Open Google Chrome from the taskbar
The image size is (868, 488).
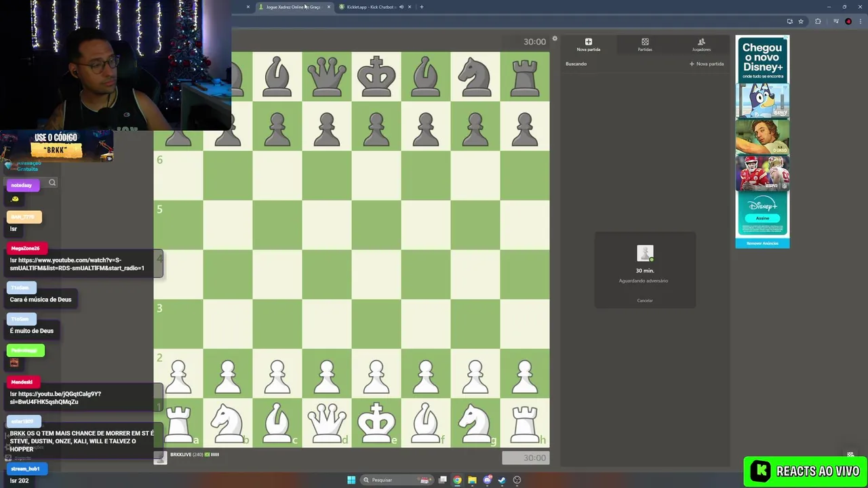(458, 480)
